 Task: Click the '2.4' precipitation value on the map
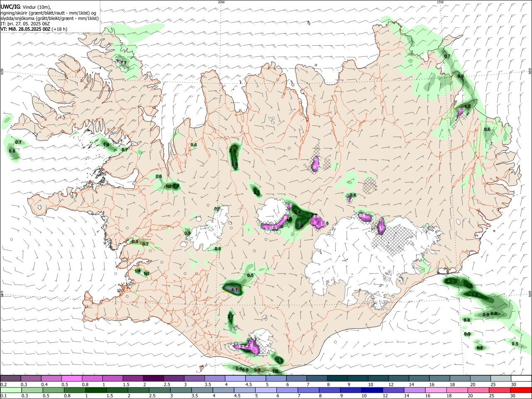298,212
